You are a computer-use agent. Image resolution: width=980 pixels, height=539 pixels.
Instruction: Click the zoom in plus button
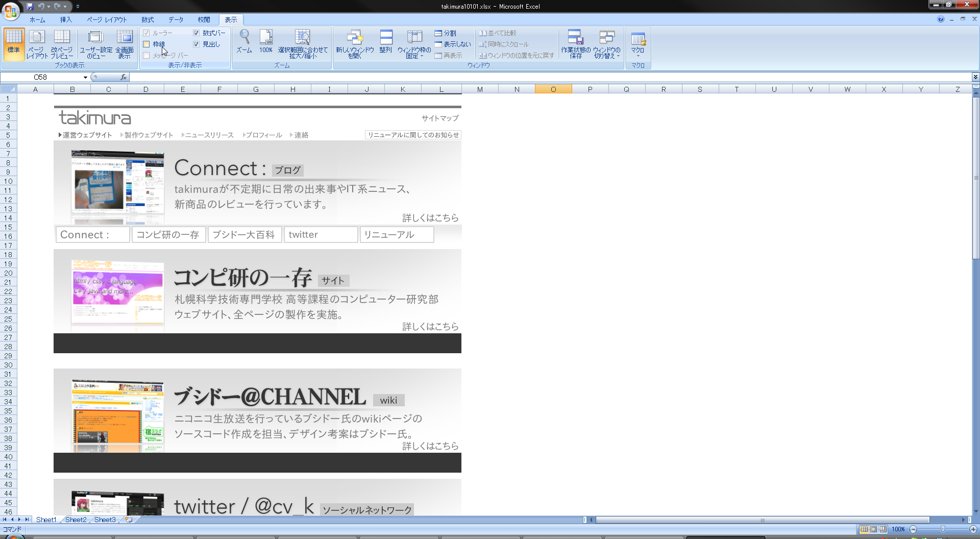coord(973,529)
